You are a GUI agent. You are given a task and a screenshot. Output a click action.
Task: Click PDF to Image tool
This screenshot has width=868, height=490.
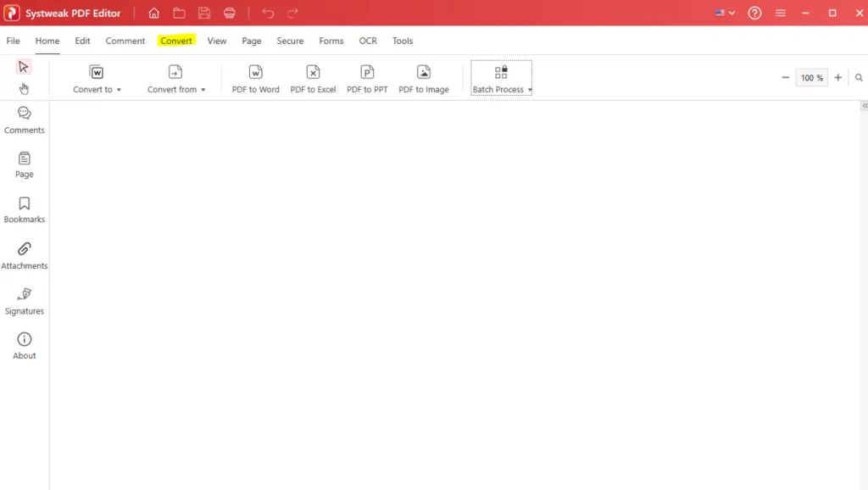[x=424, y=79]
